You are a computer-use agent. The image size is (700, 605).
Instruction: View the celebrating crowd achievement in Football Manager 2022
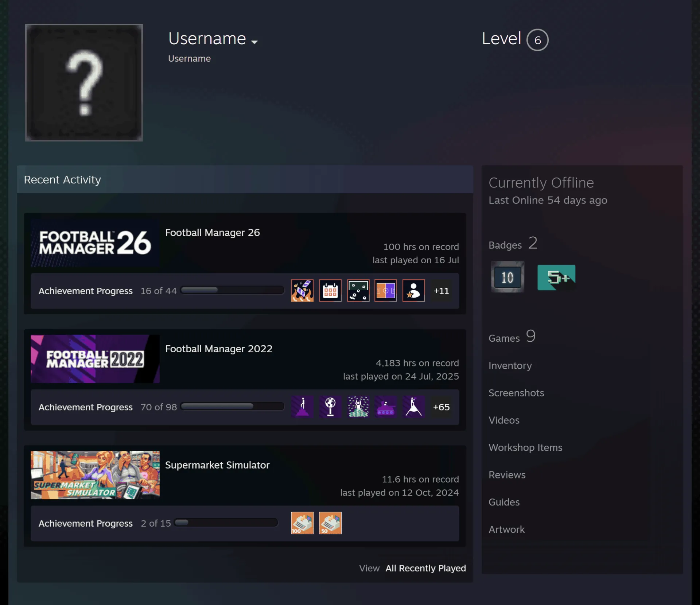pyautogui.click(x=358, y=407)
